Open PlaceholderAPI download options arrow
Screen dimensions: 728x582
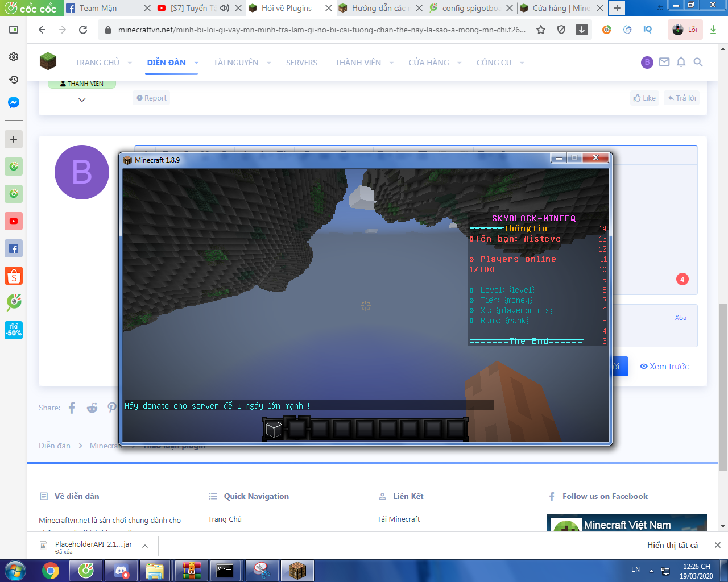(x=145, y=546)
